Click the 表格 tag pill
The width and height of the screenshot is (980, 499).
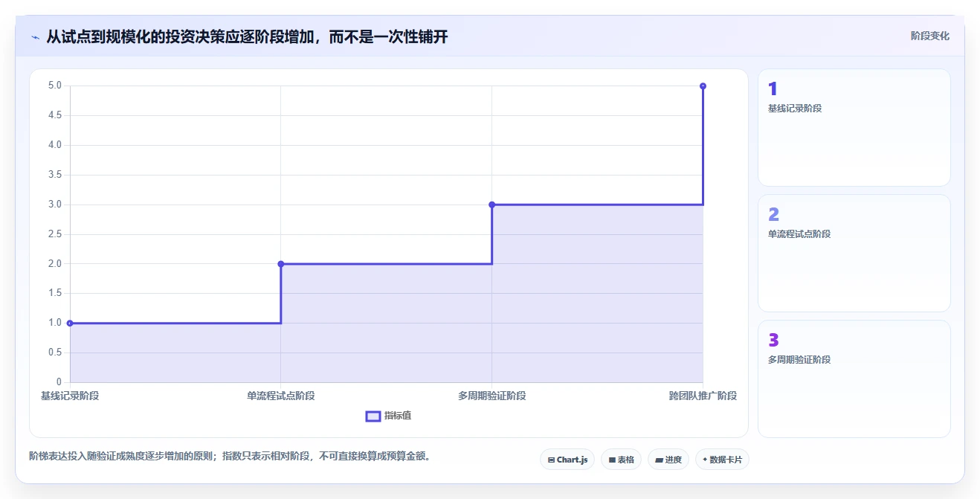tap(622, 460)
